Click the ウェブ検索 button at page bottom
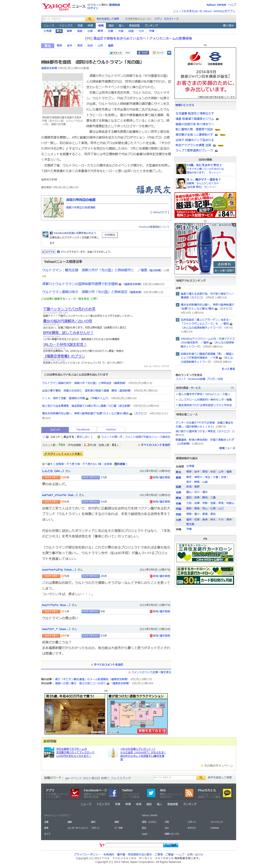Viewport: 277px width, 868px height. tap(171, 845)
